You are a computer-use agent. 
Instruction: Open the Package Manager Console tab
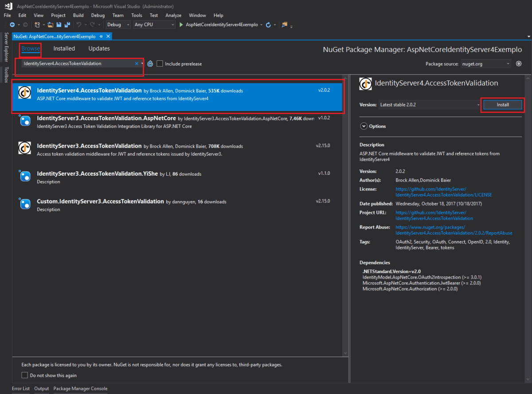(x=80, y=389)
